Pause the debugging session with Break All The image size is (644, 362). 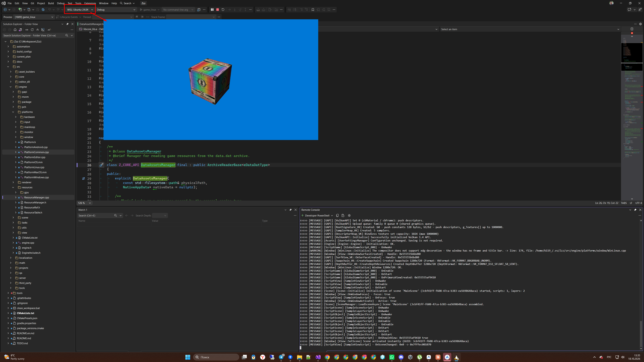[x=212, y=10]
